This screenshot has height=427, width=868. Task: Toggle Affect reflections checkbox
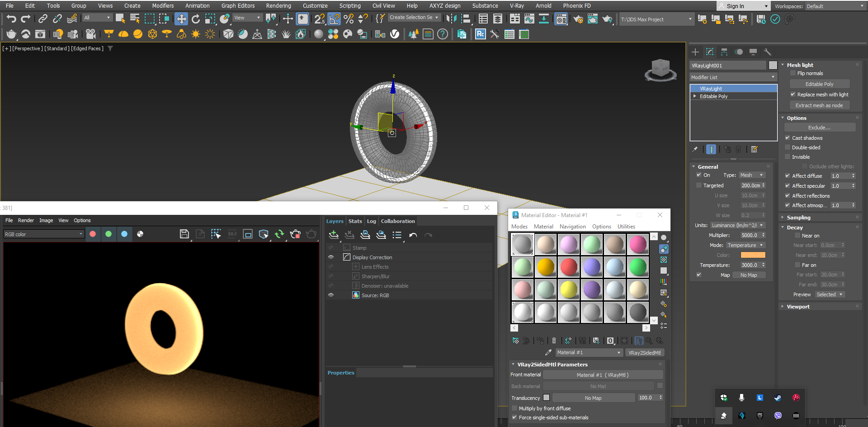coord(788,196)
